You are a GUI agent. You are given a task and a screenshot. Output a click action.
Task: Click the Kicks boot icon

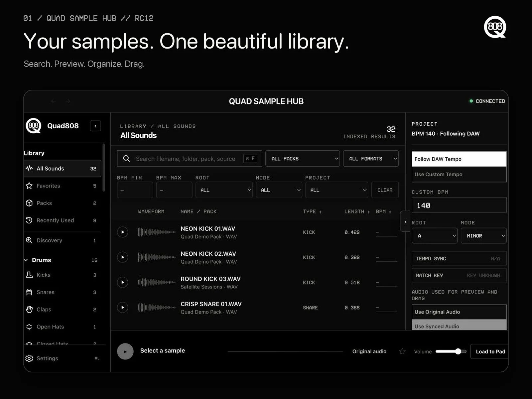(29, 275)
